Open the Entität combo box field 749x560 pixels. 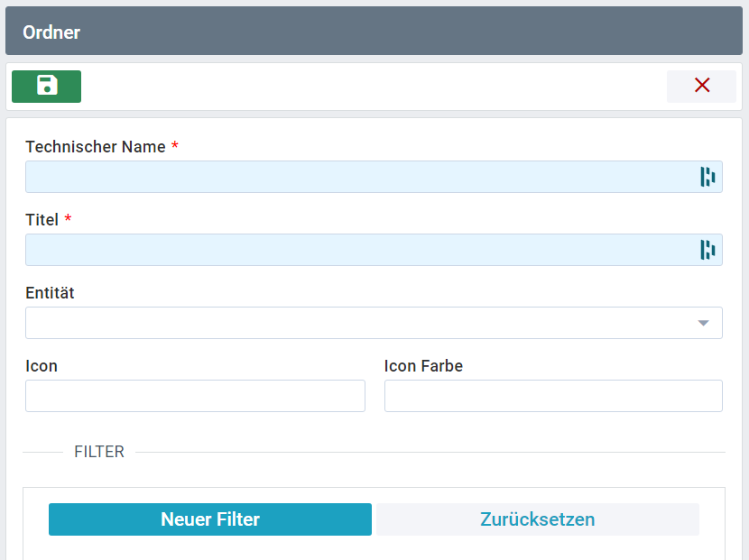(374, 323)
